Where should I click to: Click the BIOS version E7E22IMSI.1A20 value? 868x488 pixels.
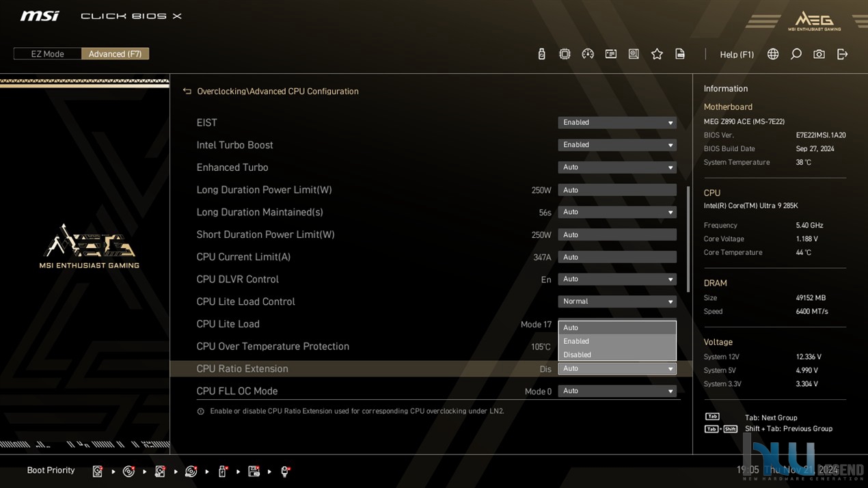point(821,135)
